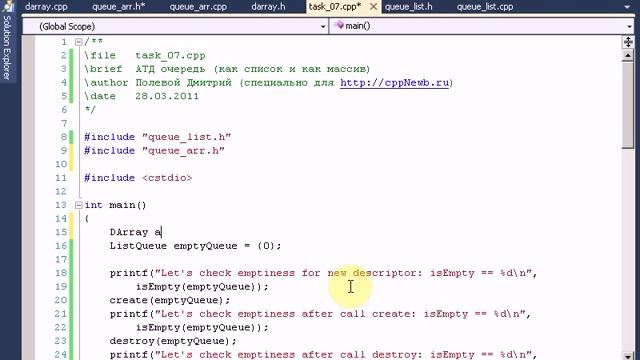Viewport: 640px width, 360px height.
Task: Click the main() method icon in dropdown
Action: tap(339, 26)
